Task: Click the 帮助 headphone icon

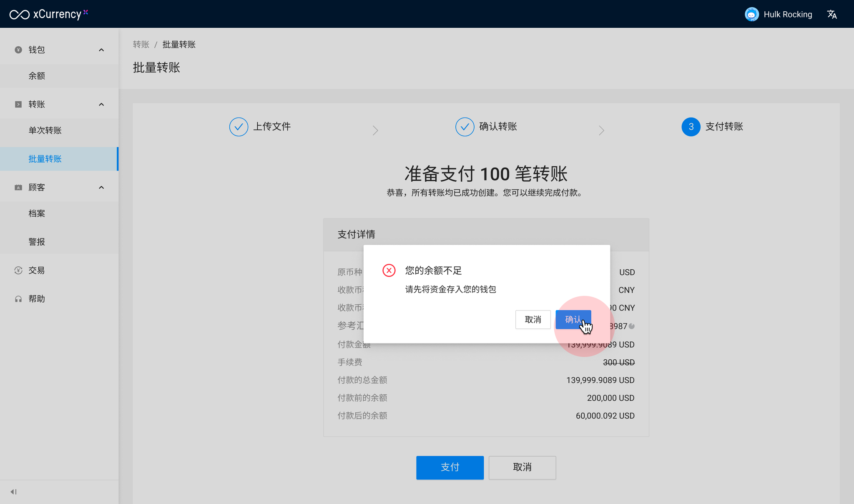Action: tap(18, 299)
